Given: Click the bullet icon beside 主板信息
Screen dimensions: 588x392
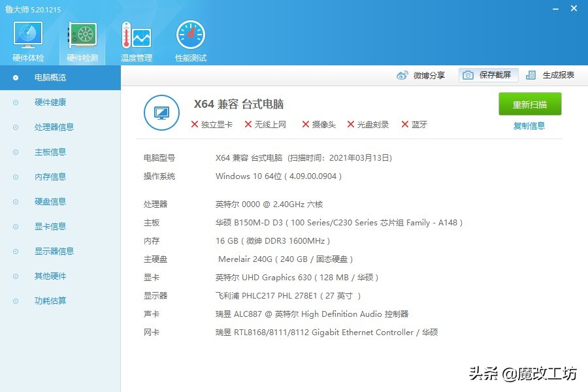Looking at the screenshot, I should pyautogui.click(x=16, y=152).
